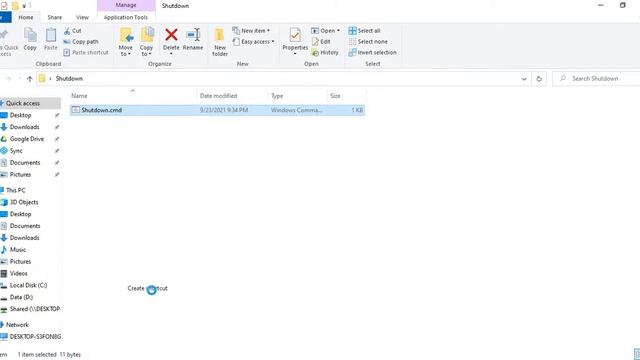Open the Shared network drive
640x360 pixels.
[30, 309]
